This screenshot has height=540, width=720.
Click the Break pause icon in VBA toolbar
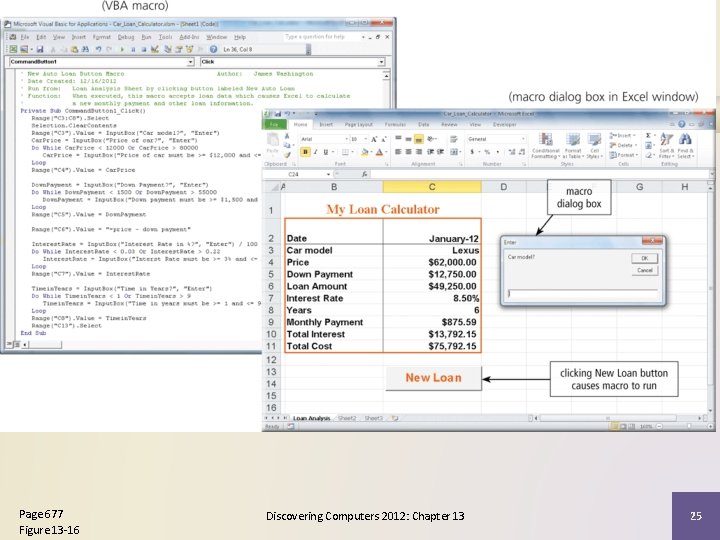click(133, 49)
